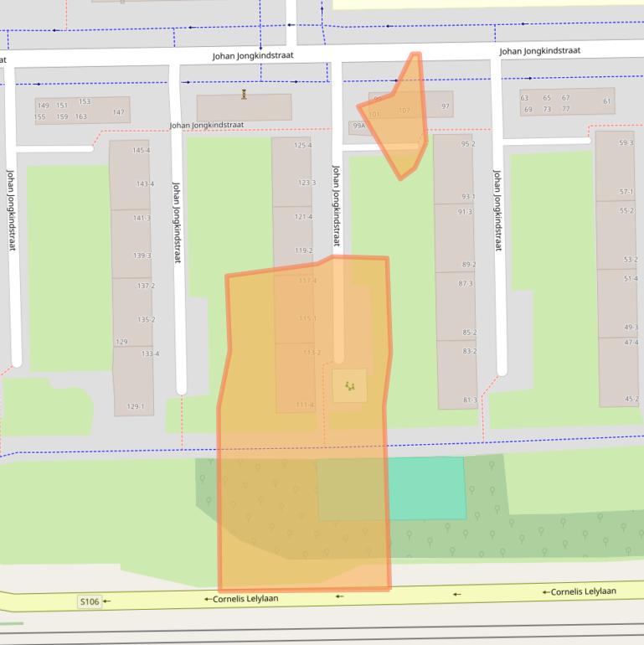Click address label 139-3
Viewport: 644px width, 645px height.
pyautogui.click(x=142, y=255)
